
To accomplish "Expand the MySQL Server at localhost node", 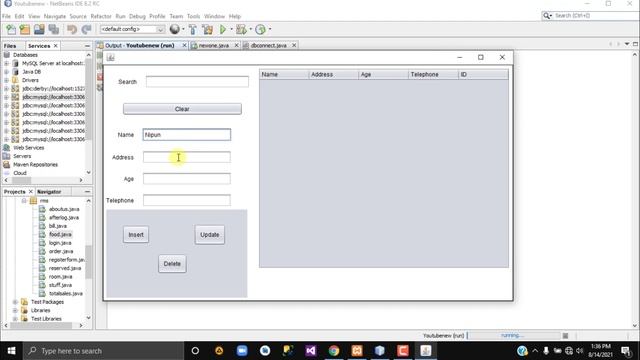I will [6, 63].
